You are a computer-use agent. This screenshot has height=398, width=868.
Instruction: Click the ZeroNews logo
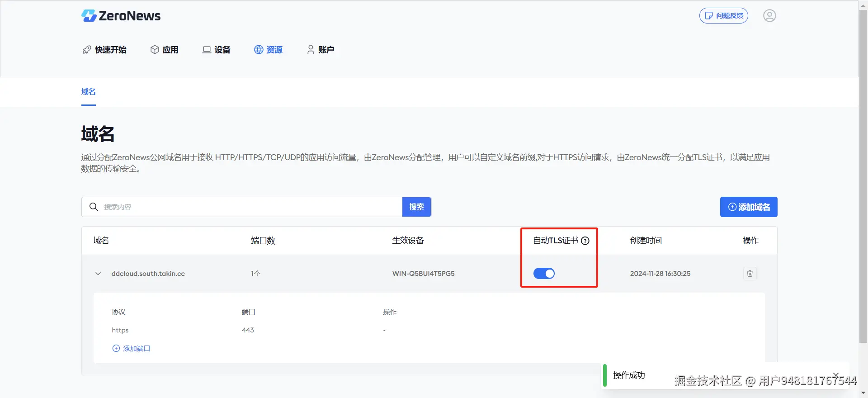pyautogui.click(x=121, y=16)
